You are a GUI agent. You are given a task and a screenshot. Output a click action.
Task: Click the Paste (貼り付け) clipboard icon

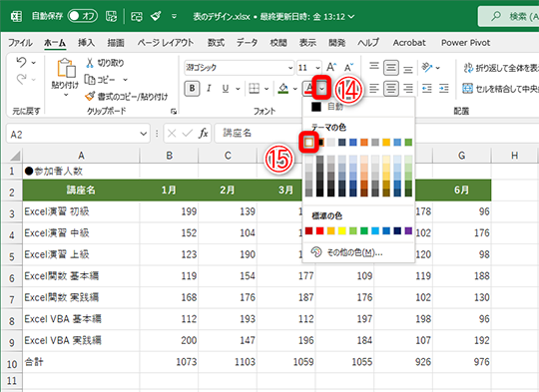(x=66, y=68)
